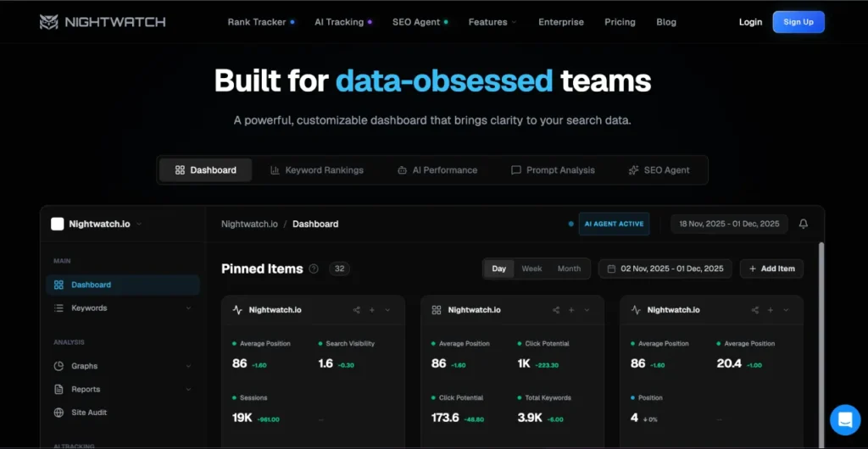Click the Sessions value 19K
The width and height of the screenshot is (868, 449).
pos(242,418)
